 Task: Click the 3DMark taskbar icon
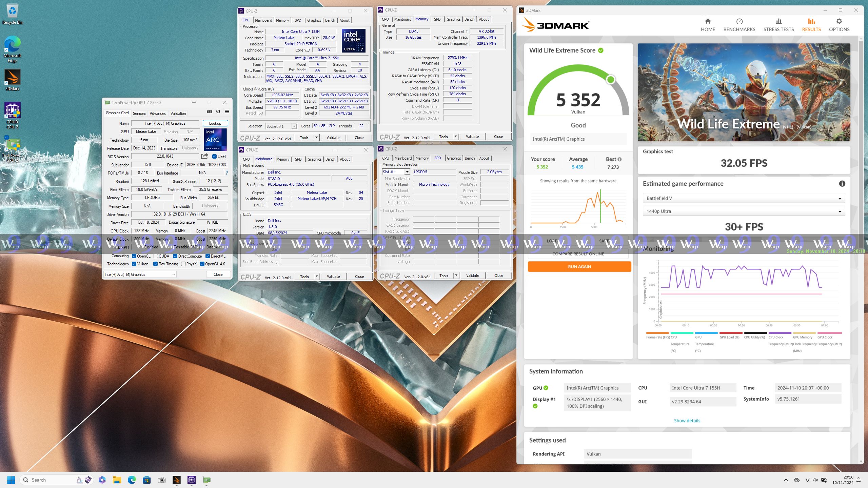click(x=176, y=480)
